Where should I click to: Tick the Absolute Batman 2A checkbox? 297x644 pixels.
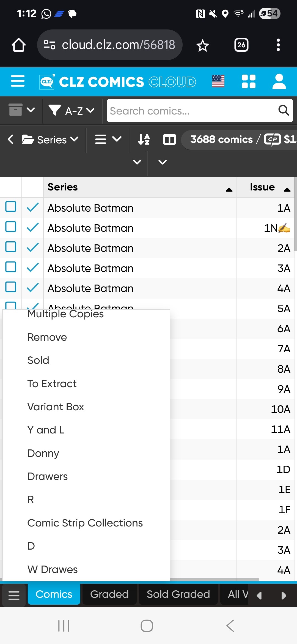coord(11,247)
